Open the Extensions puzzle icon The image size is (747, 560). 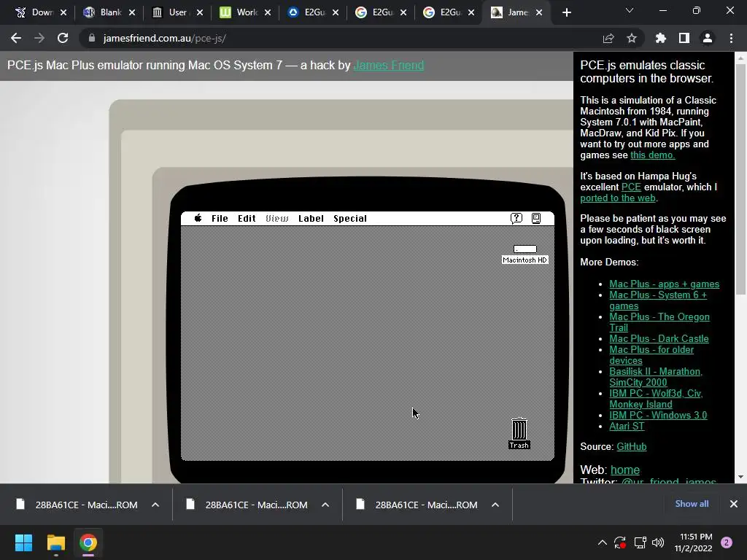tap(661, 38)
